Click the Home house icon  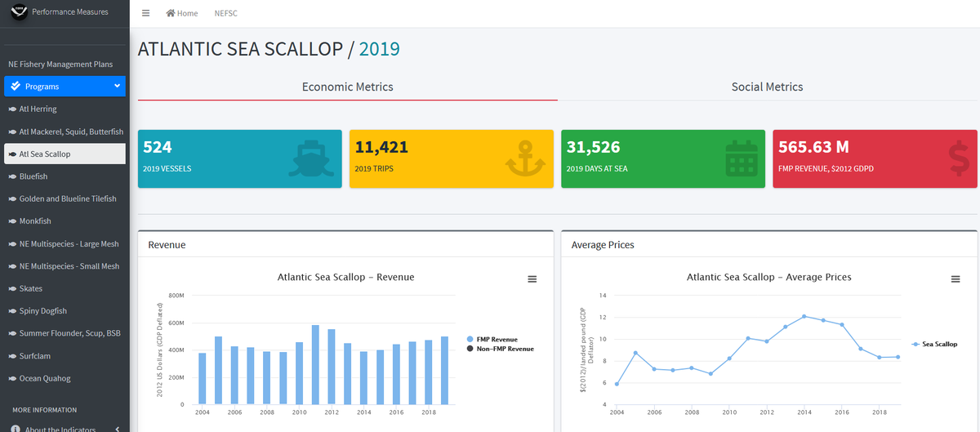point(171,13)
